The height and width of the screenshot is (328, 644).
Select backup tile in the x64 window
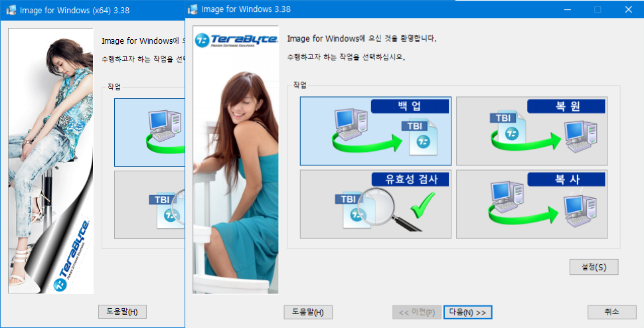[149, 132]
